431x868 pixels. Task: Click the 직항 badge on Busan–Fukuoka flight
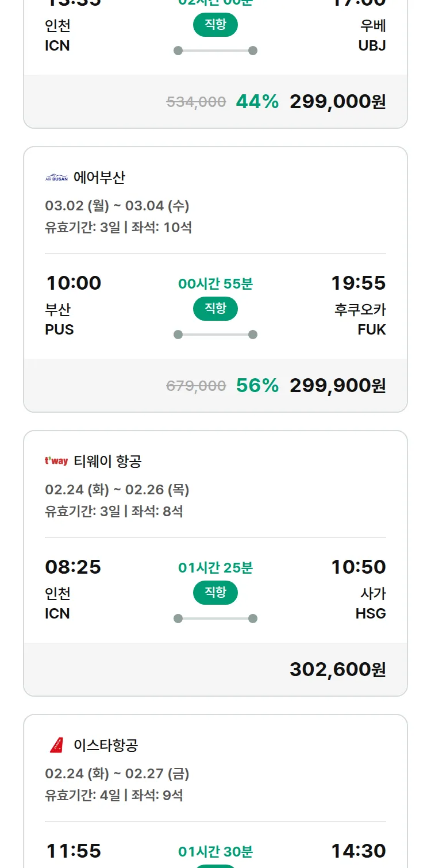215,309
